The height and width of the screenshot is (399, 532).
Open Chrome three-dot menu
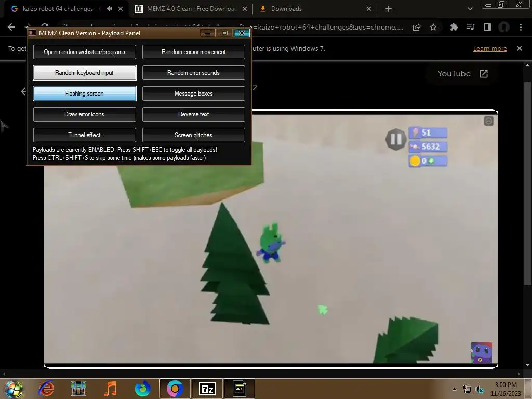coord(521,27)
